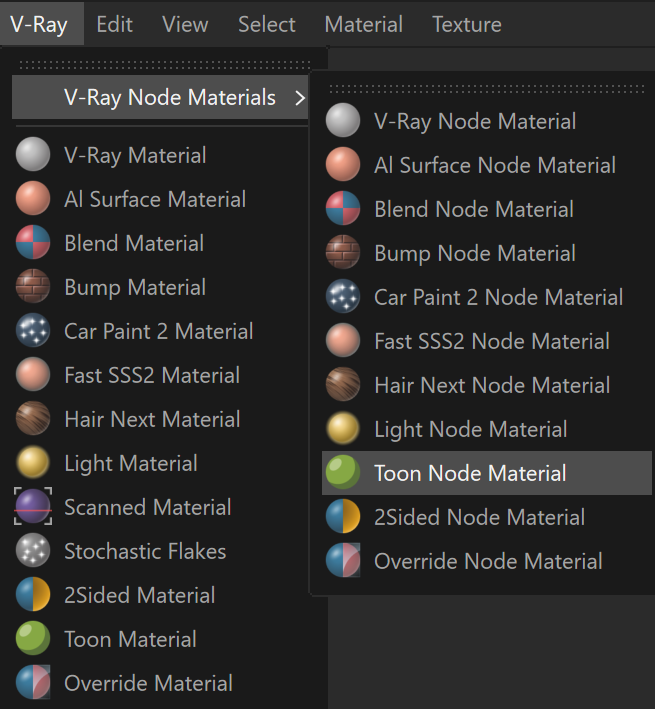The height and width of the screenshot is (709, 655).
Task: Select Fast SSS2 Material entry
Action: pos(160,374)
